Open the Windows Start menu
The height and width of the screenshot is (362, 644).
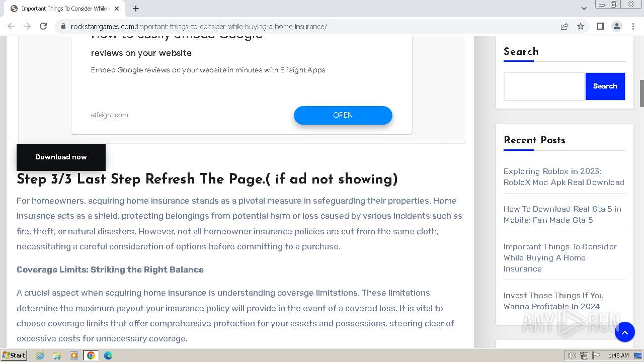[x=14, y=355]
